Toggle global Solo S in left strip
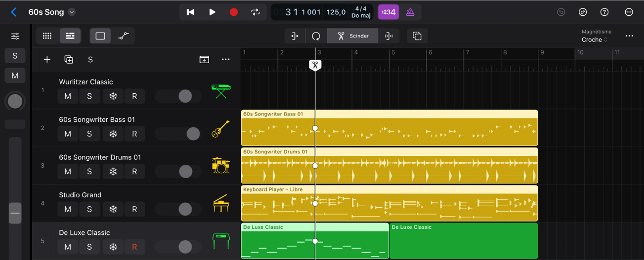 tap(15, 56)
